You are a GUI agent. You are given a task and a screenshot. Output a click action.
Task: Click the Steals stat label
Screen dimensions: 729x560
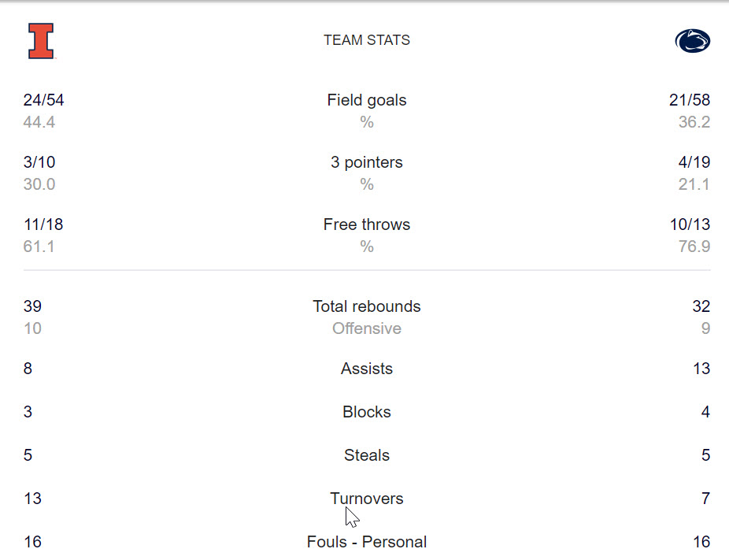coord(367,455)
